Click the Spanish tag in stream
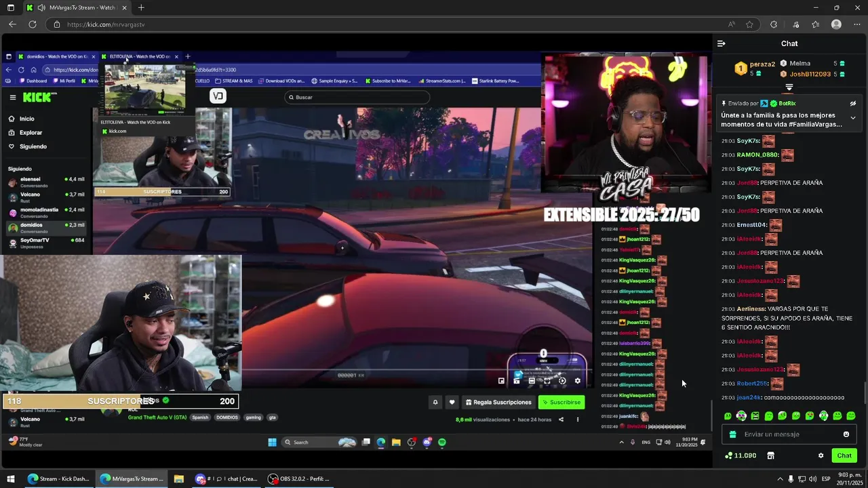 [200, 418]
